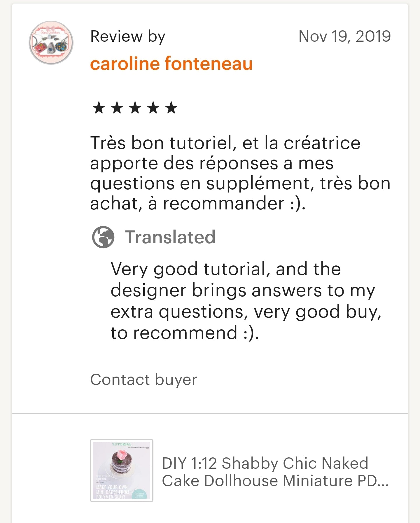The height and width of the screenshot is (523, 420).
Task: Toggle the Translated label
Action: tap(170, 237)
